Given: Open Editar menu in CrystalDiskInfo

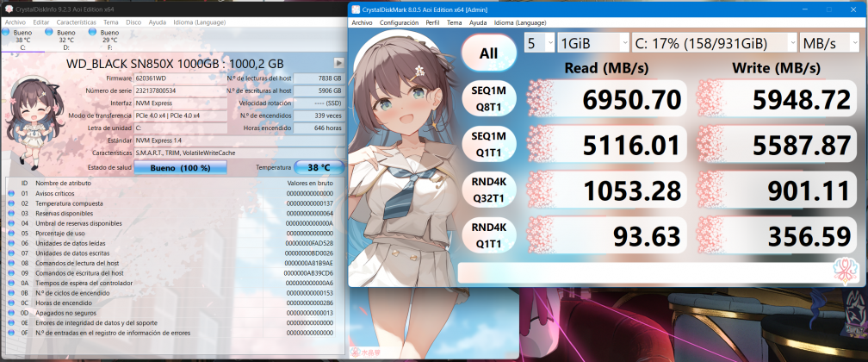Looking at the screenshot, I should 41,22.
